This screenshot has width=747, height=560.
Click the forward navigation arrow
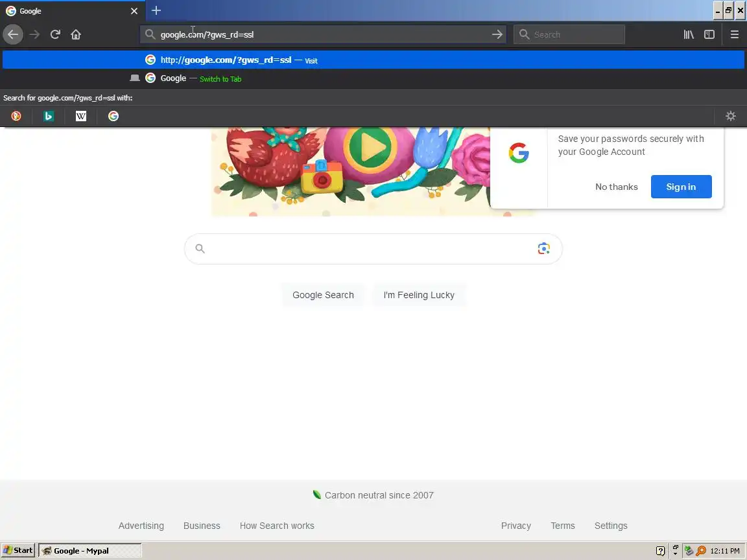pos(34,34)
